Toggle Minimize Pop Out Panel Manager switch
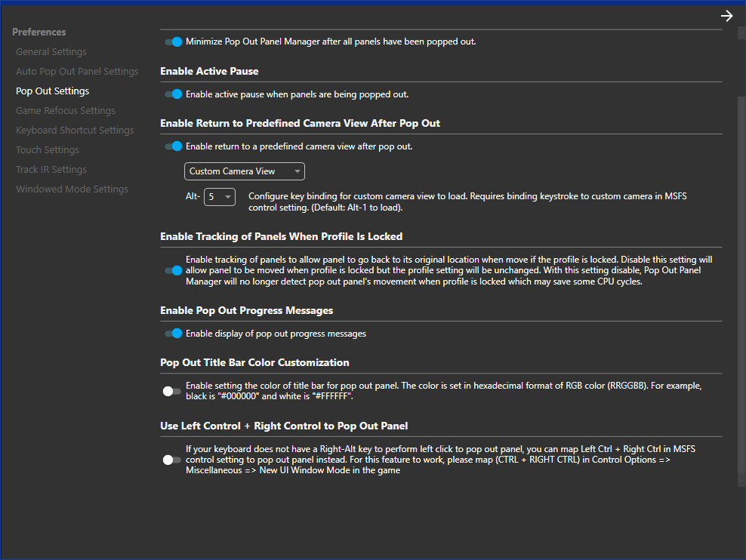The width and height of the screenshot is (746, 560). point(174,42)
